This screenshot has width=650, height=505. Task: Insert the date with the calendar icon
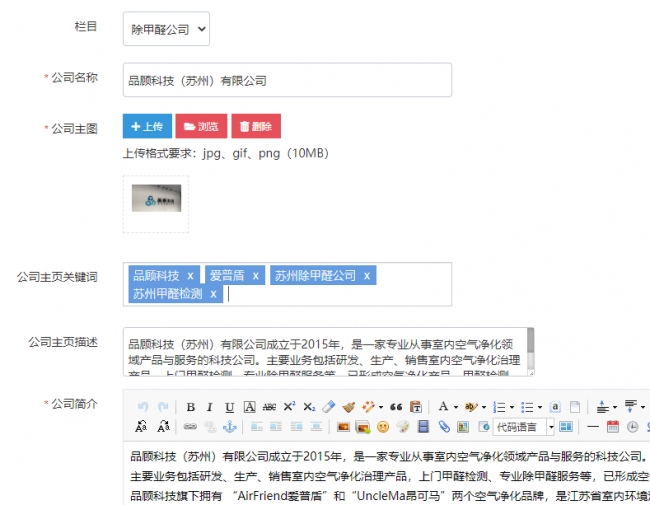[x=613, y=427]
